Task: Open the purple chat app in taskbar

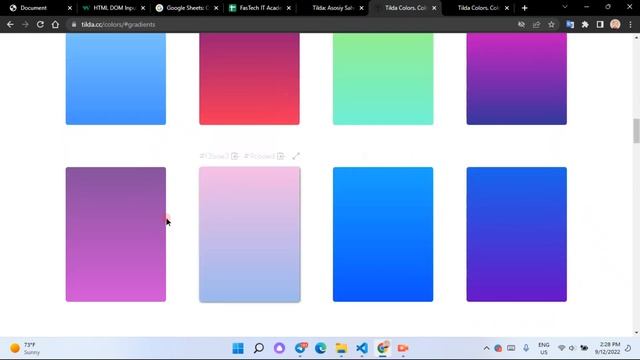Action: click(x=279, y=348)
